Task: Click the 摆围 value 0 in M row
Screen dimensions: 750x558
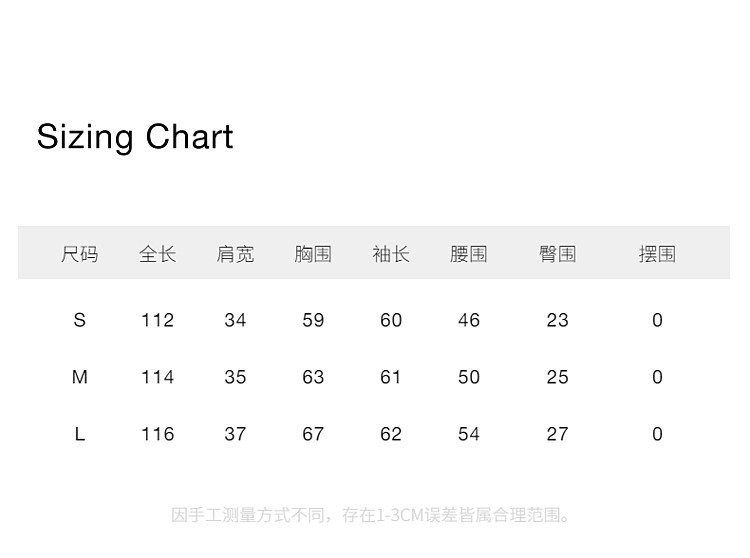Action: point(657,377)
